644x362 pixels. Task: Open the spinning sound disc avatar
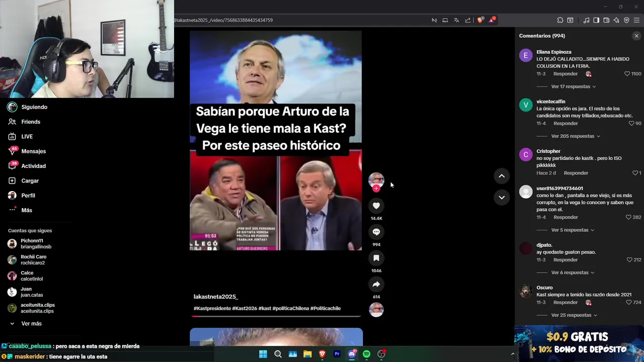coord(376,309)
